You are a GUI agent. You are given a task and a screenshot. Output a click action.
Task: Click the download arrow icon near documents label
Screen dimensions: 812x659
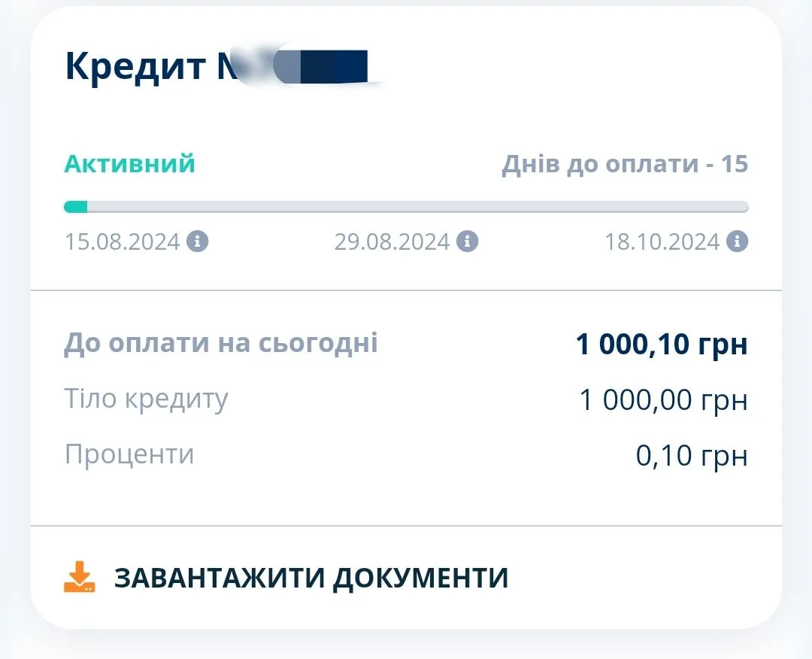pos(79,576)
